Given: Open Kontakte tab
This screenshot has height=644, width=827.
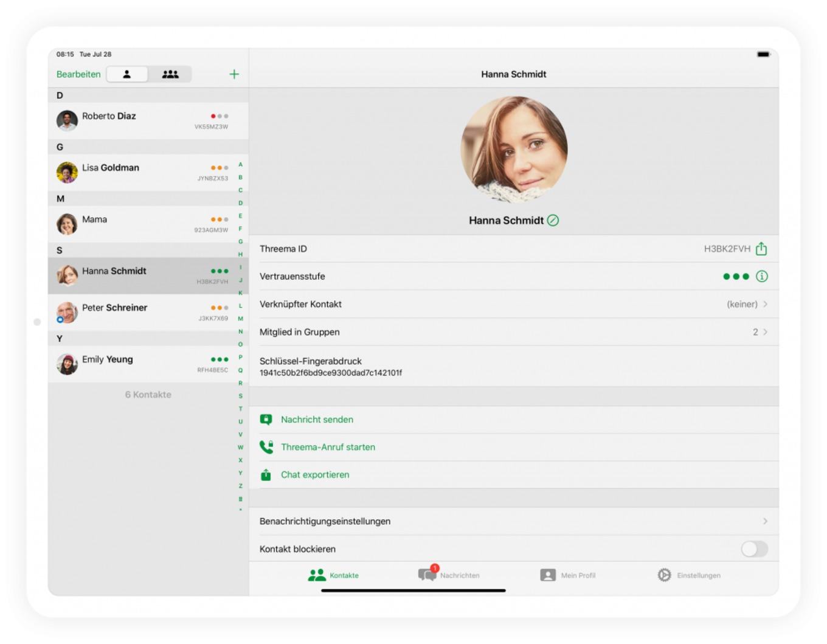Looking at the screenshot, I should coord(333,575).
